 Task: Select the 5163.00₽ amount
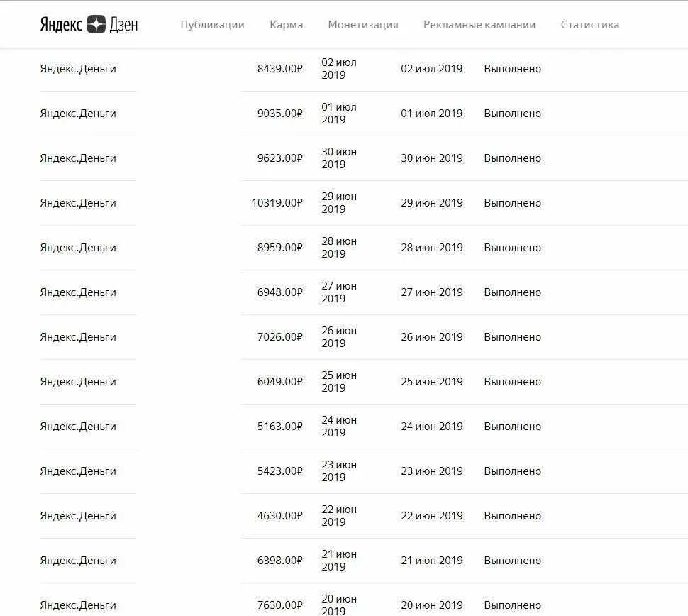[x=280, y=427]
